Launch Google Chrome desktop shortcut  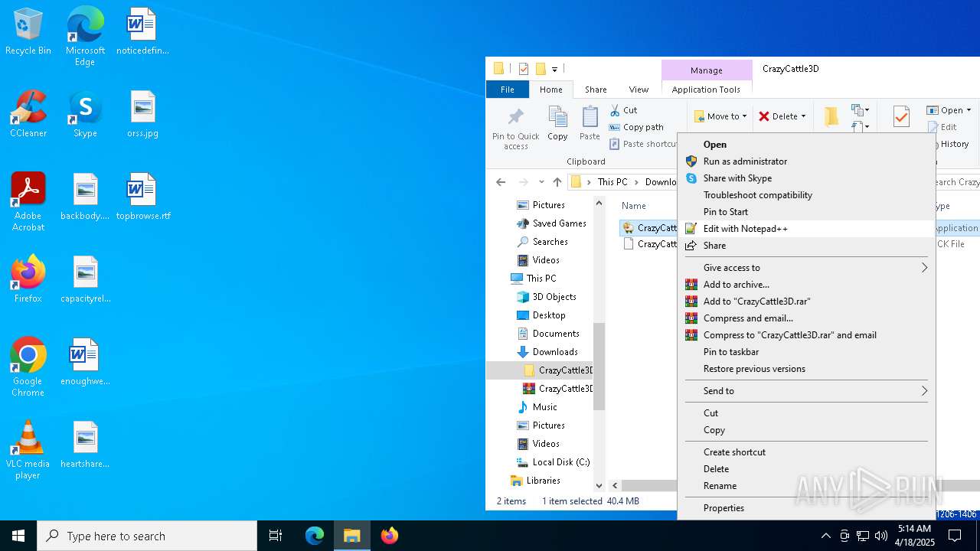(x=28, y=367)
